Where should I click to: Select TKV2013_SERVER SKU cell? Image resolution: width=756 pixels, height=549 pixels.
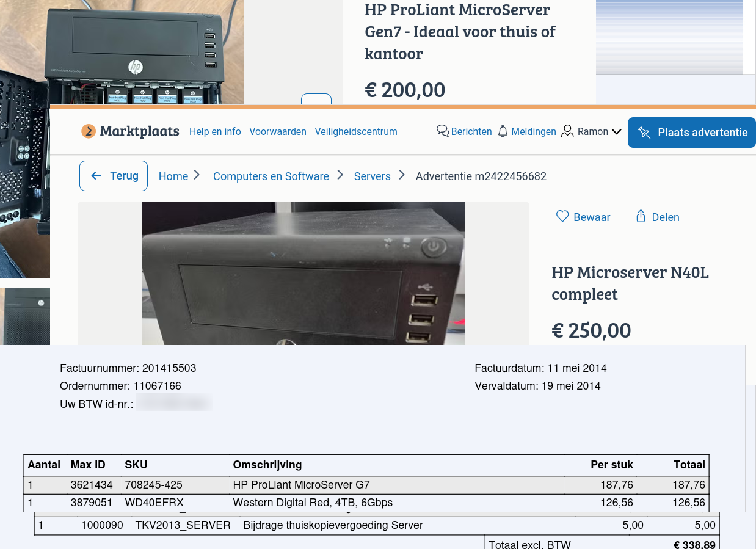click(x=183, y=525)
